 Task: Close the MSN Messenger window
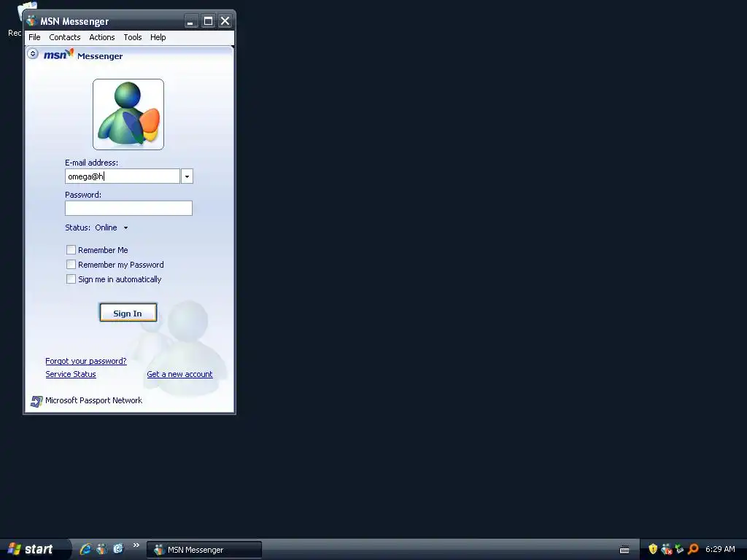(x=225, y=21)
